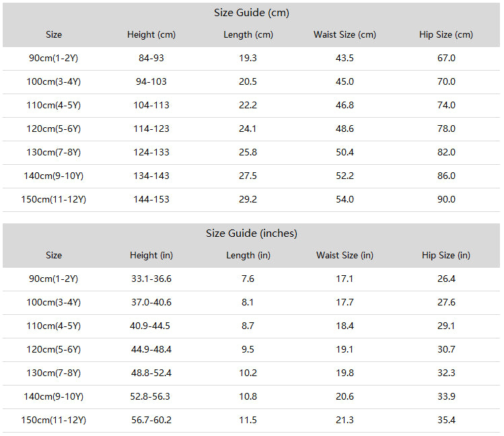Click the 'Length (in)' column header
504x436 pixels.
[248, 255]
